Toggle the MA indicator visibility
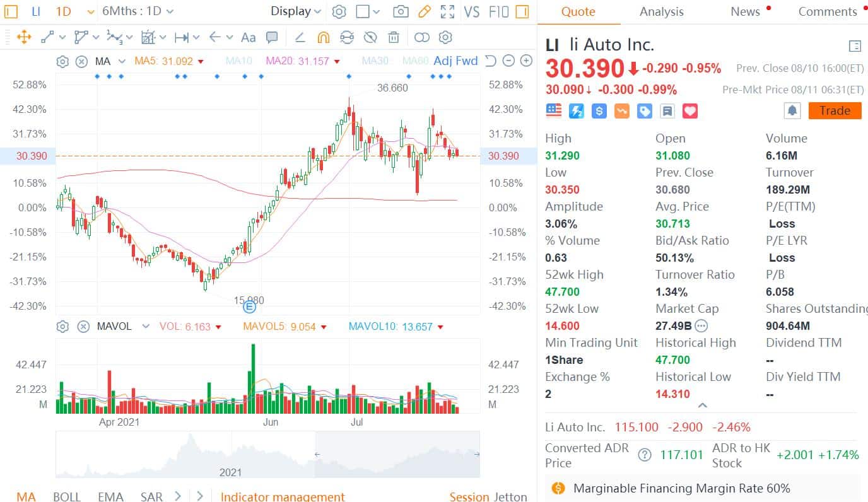Screen dimensions: 868x502 pos(81,61)
